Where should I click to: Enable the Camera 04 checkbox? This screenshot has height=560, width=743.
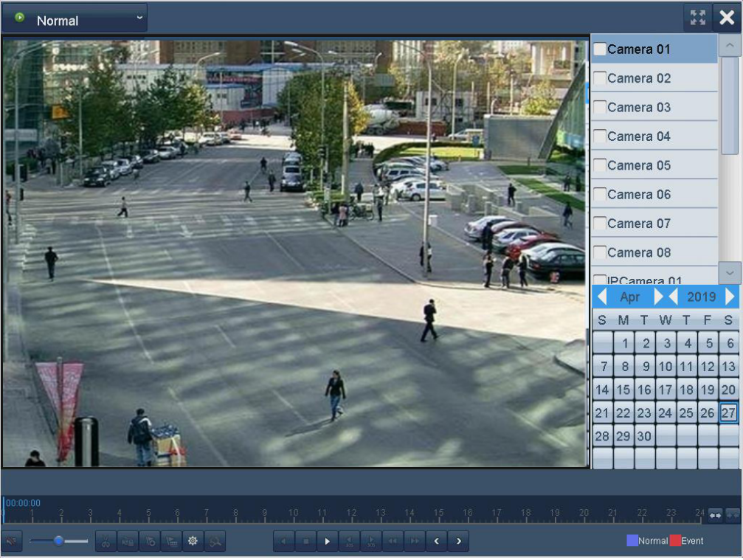point(601,136)
